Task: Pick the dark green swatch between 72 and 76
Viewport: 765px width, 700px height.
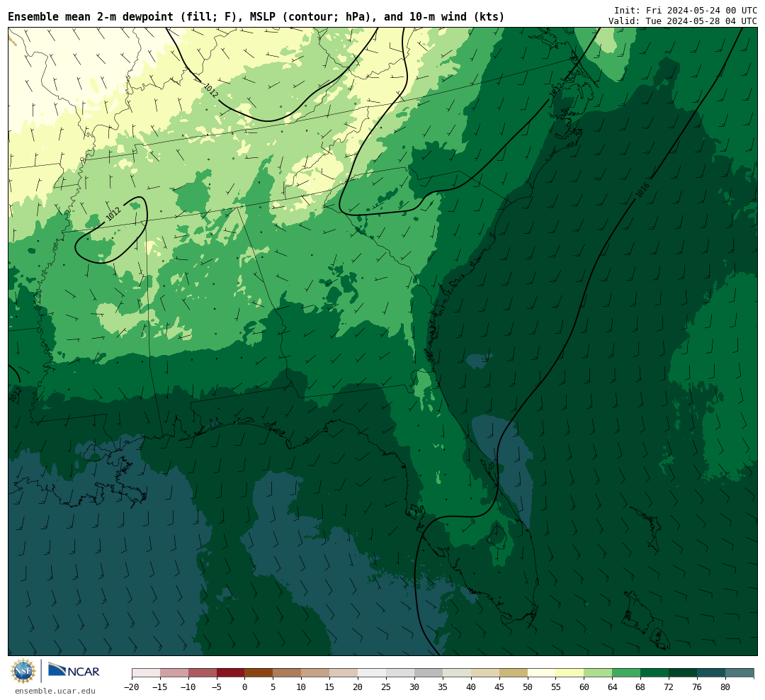Action: 684,673
